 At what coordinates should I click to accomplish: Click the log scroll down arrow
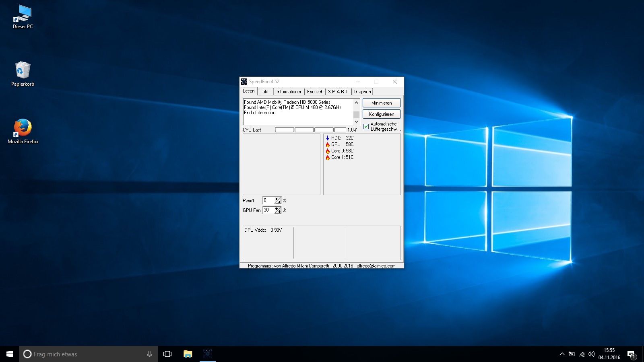tap(356, 122)
